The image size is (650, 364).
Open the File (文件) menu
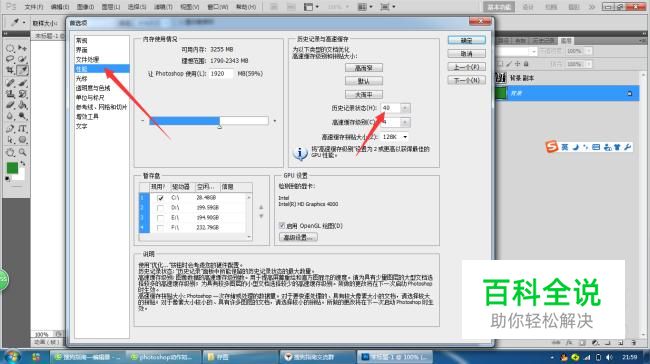(34, 7)
